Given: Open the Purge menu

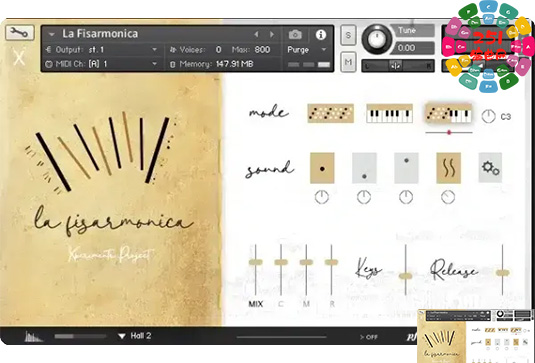Looking at the screenshot, I should (307, 50).
